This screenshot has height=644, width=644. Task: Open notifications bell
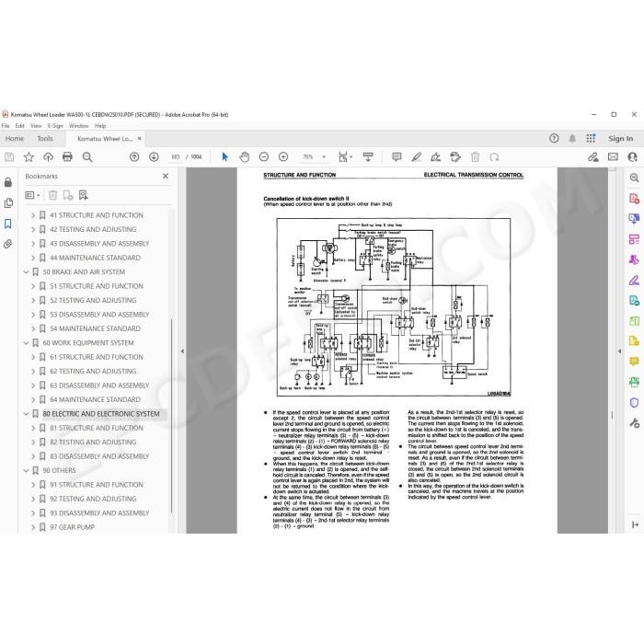coord(572,138)
